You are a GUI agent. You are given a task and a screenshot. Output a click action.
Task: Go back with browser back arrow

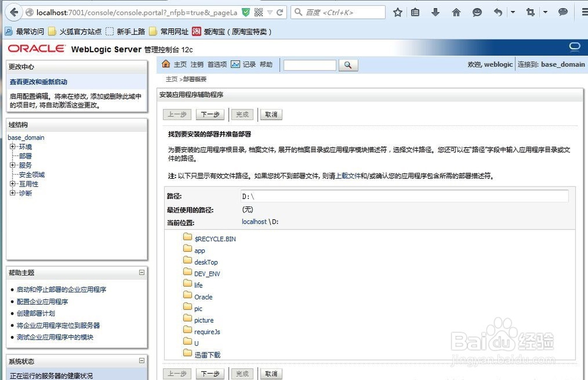click(x=14, y=12)
